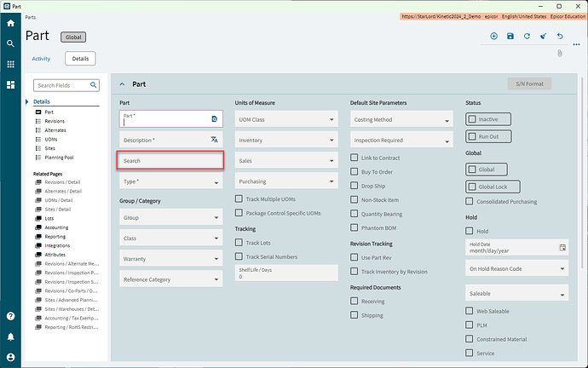Click the Search word input field
Image resolution: width=588 pixels, height=368 pixels.
point(170,160)
